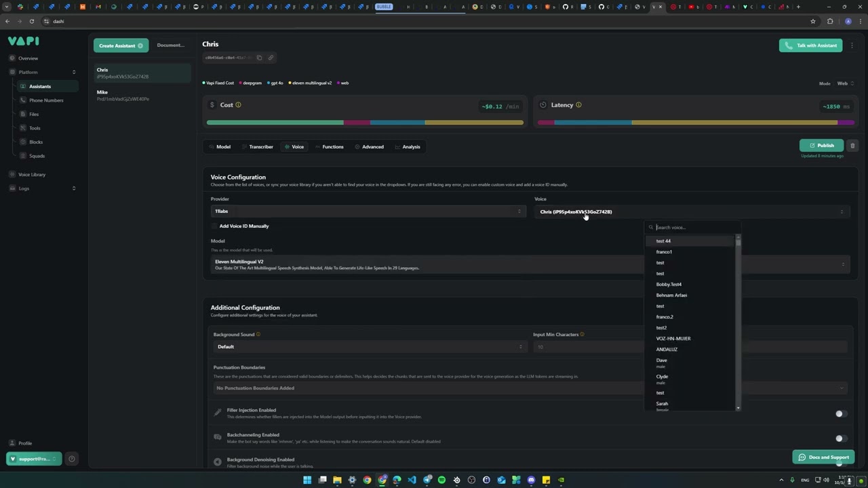
Task: Click the Assistants sidebar item
Action: click(x=47, y=86)
